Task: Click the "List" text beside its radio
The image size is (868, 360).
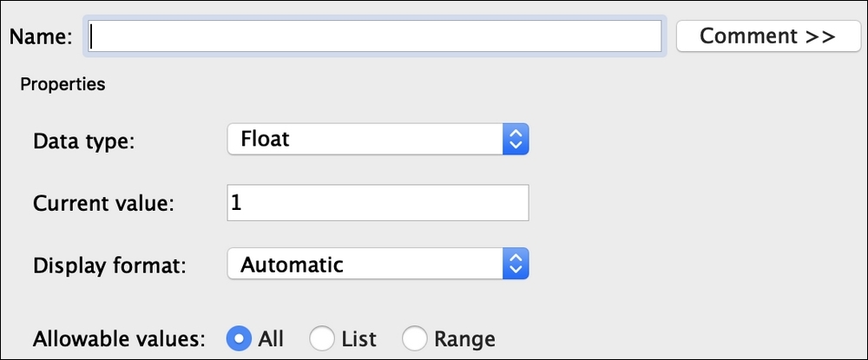Action: coord(358,338)
